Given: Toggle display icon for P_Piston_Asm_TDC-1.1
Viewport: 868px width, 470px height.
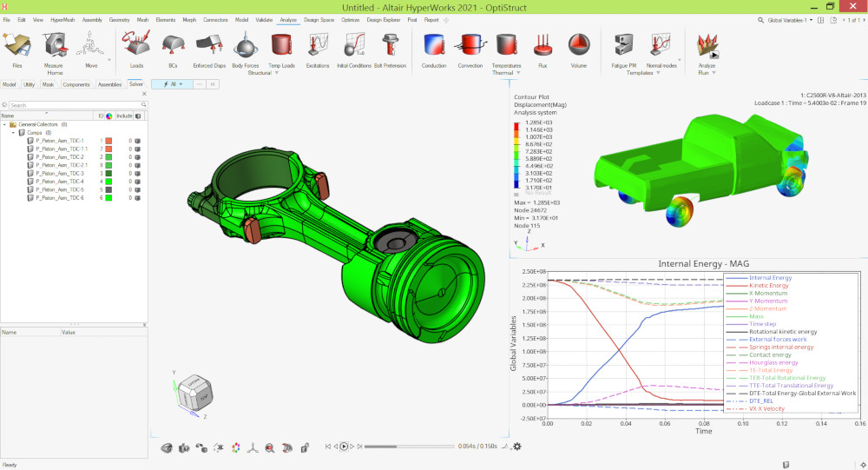Looking at the screenshot, I should click(137, 149).
